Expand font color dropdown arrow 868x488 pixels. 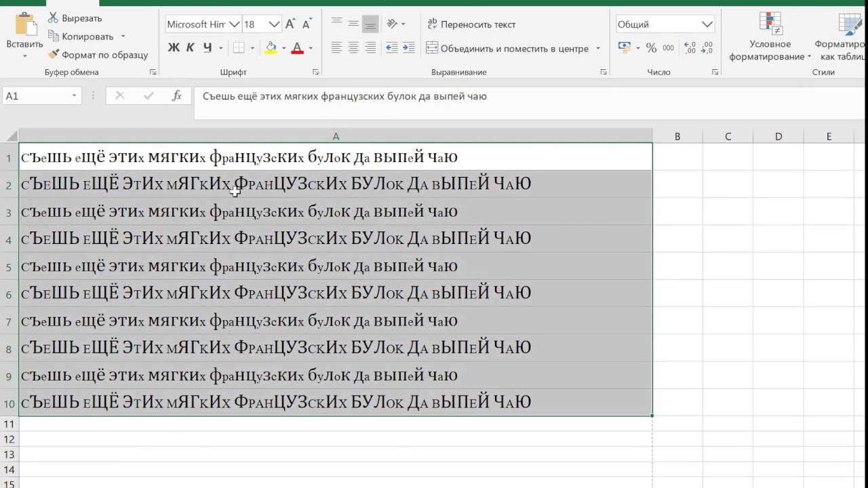(x=311, y=48)
